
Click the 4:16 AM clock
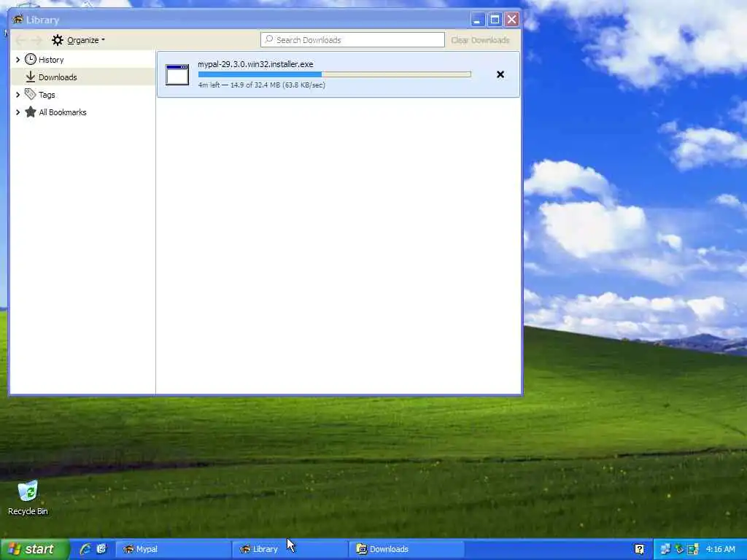[720, 549]
